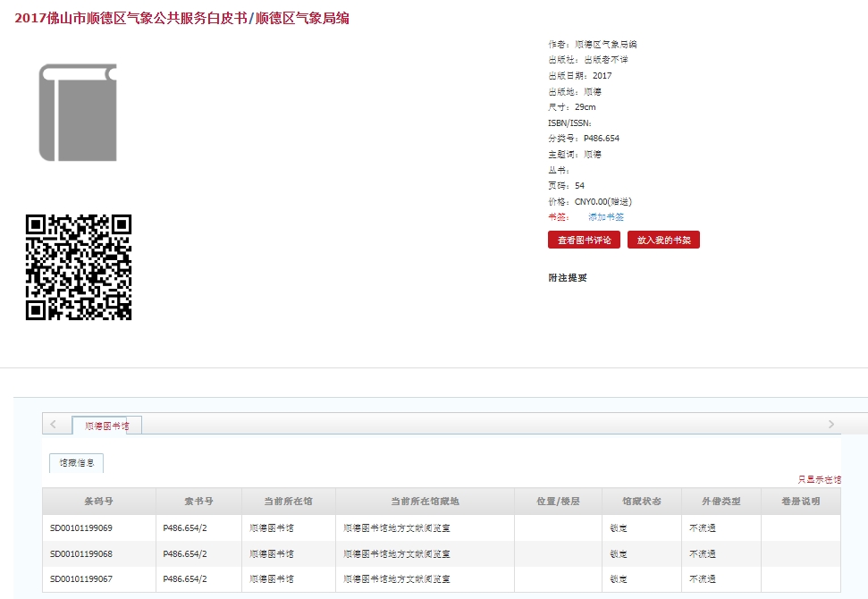This screenshot has width=868, height=599.
Task: Click the 附注提要 heading
Action: (x=568, y=278)
